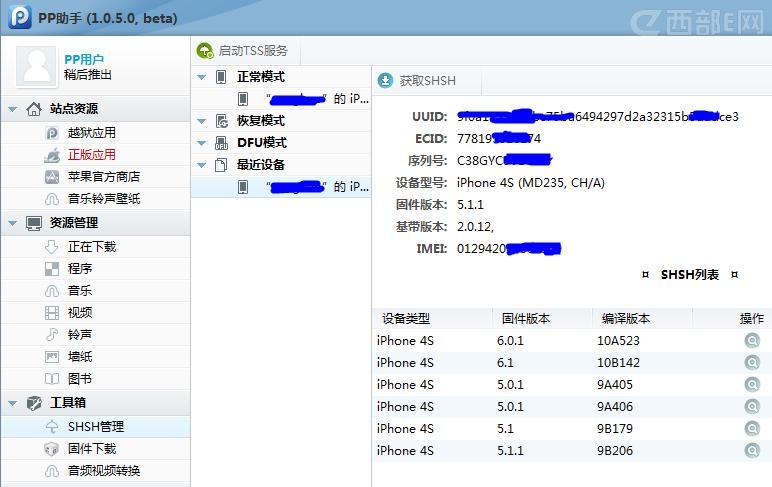Open 正版应用 in sidebar
The height and width of the screenshot is (487, 772).
(x=92, y=155)
